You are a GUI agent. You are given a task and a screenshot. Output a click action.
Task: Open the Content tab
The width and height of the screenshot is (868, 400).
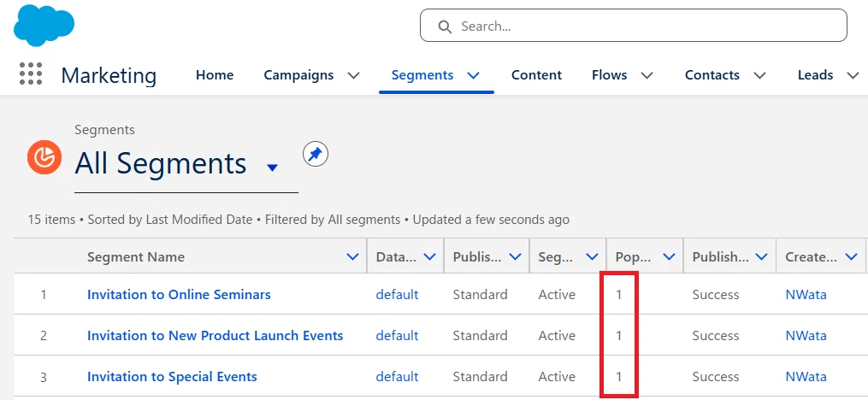(536, 74)
